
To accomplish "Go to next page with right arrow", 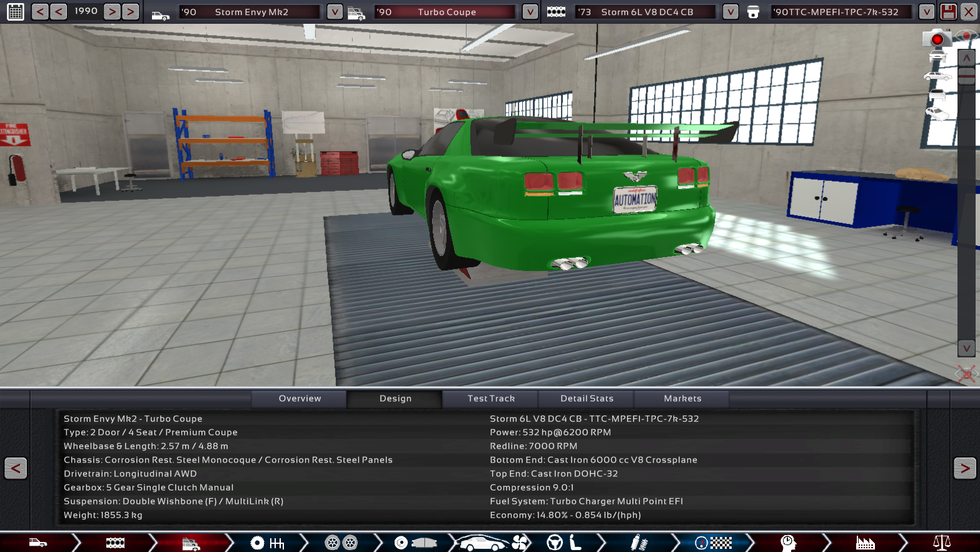I will (x=964, y=468).
